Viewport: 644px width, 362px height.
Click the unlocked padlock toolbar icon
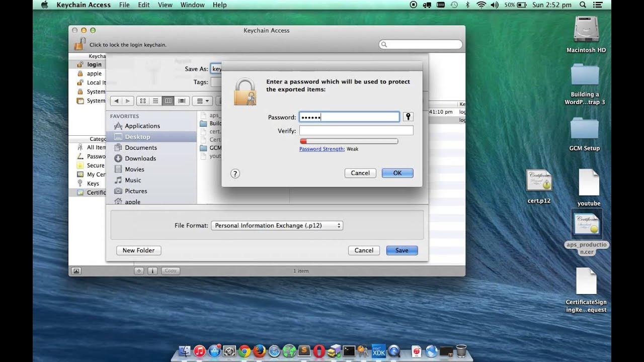pos(79,44)
